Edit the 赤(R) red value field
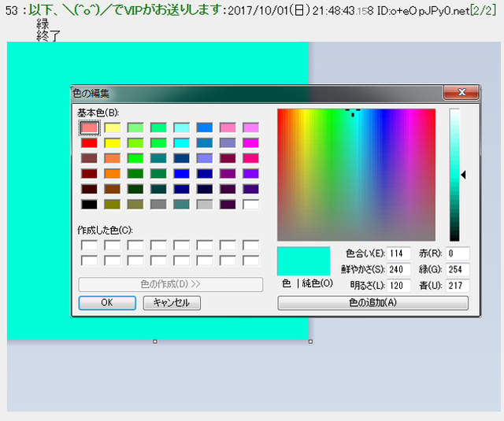The image size is (504, 421). (457, 253)
